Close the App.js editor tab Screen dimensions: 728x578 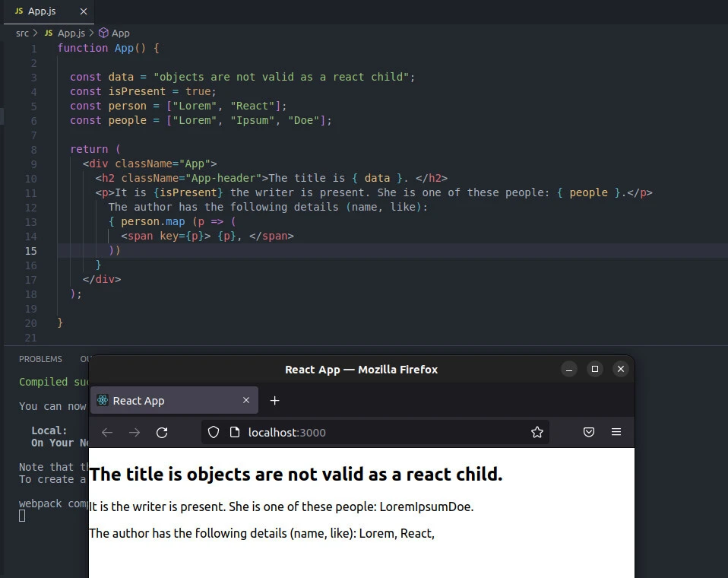pos(84,11)
